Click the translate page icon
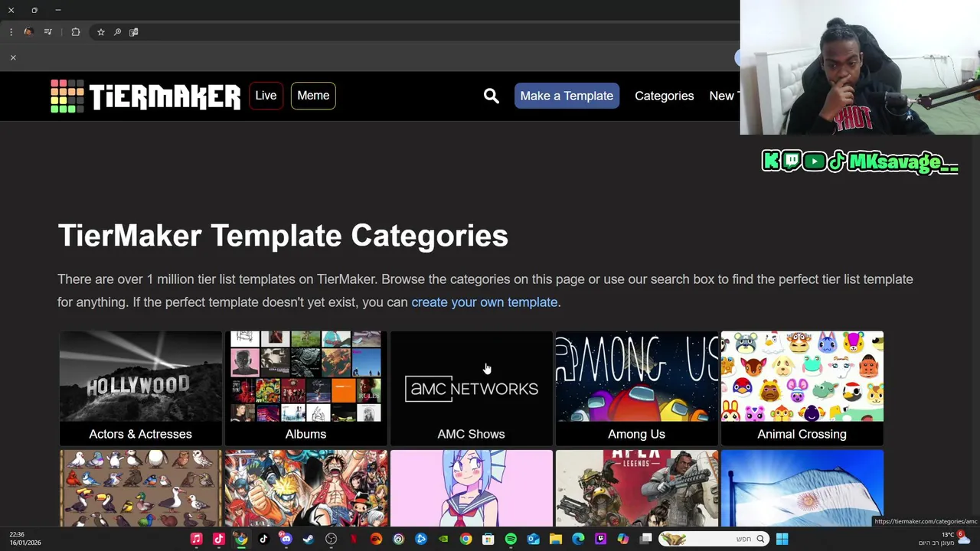Viewport: 980px width, 551px height. tap(134, 32)
